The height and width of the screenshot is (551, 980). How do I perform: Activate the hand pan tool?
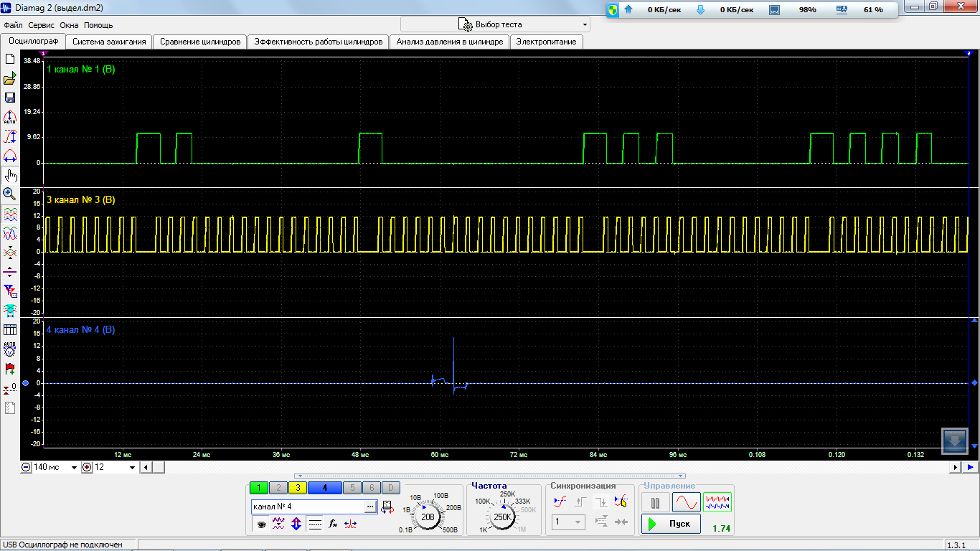[x=10, y=175]
